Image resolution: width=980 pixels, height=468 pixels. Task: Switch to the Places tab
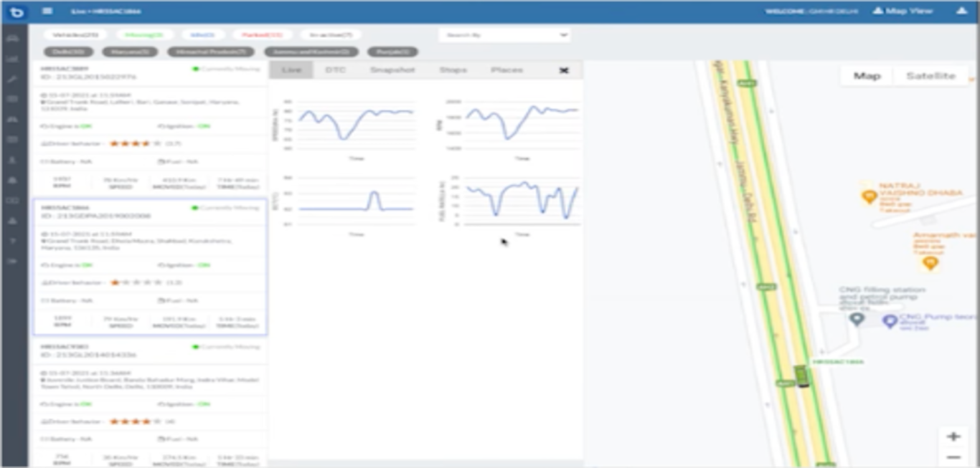click(507, 70)
